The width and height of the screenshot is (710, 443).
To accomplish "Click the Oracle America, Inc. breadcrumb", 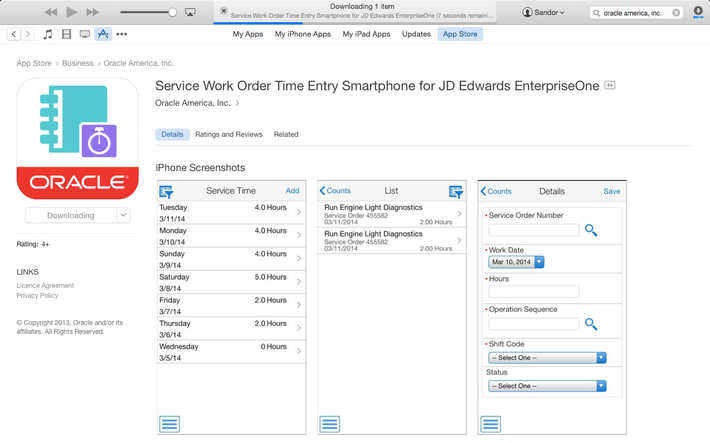I will point(139,63).
